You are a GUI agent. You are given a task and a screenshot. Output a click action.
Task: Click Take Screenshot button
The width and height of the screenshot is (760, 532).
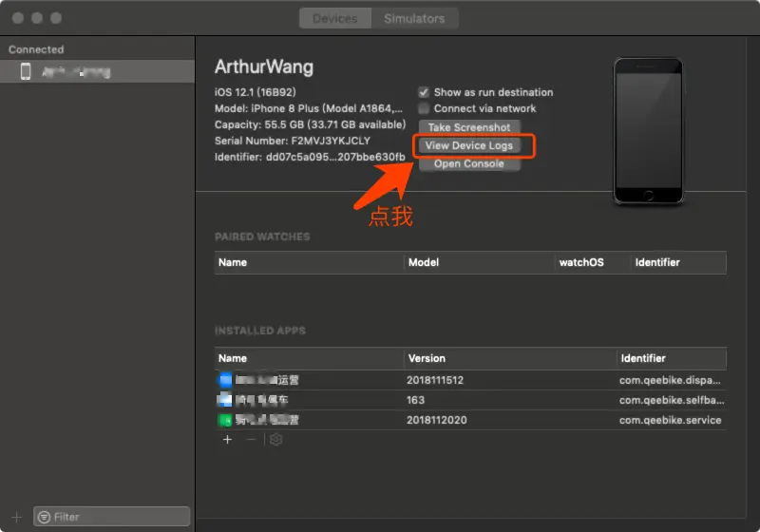click(x=469, y=127)
